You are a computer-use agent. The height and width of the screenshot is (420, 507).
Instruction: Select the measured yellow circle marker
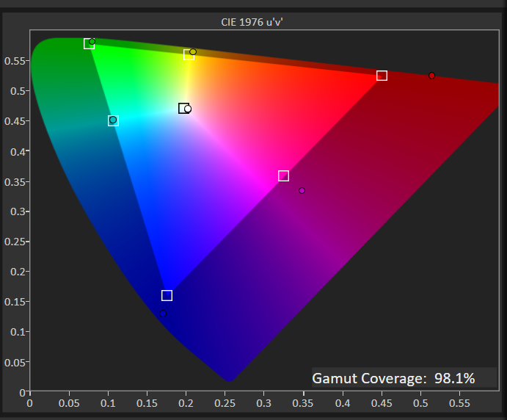pyautogui.click(x=193, y=51)
